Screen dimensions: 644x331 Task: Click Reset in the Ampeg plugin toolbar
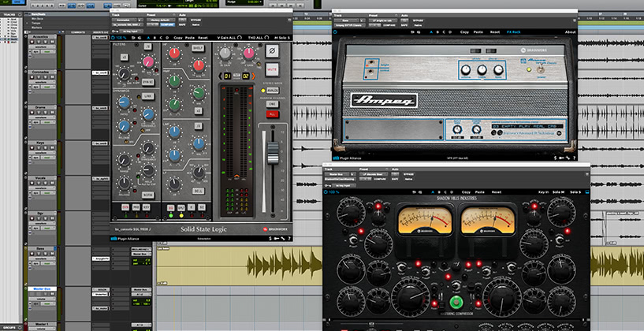pyautogui.click(x=495, y=32)
